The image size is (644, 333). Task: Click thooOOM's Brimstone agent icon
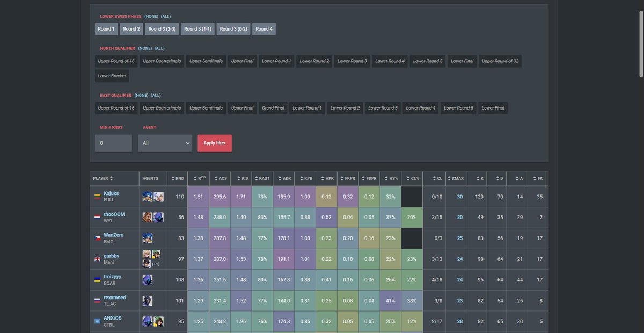pos(147,217)
